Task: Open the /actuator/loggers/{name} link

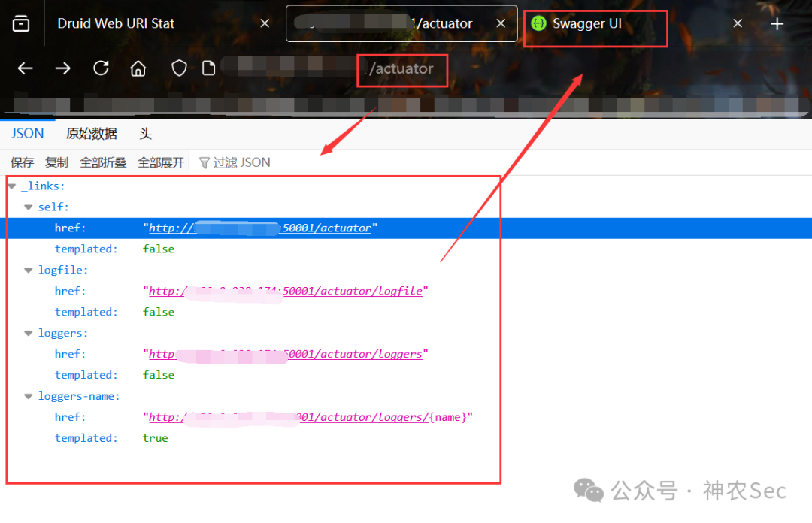Action: (308, 417)
